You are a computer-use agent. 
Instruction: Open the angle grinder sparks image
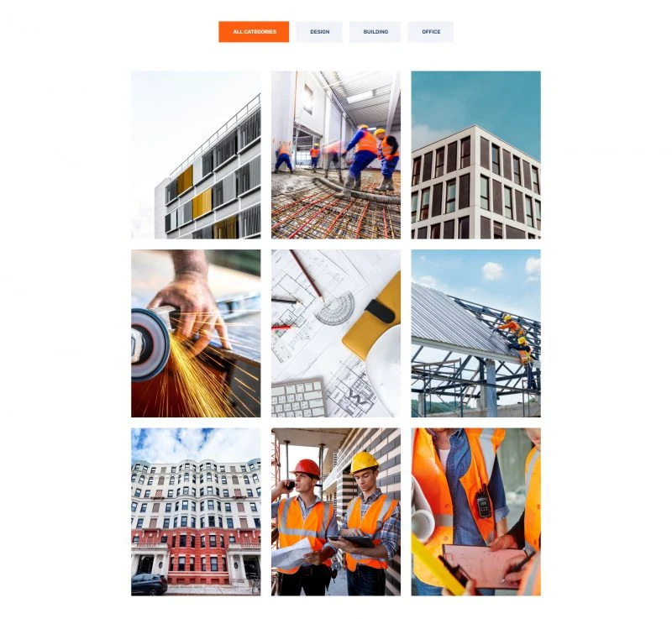click(196, 333)
